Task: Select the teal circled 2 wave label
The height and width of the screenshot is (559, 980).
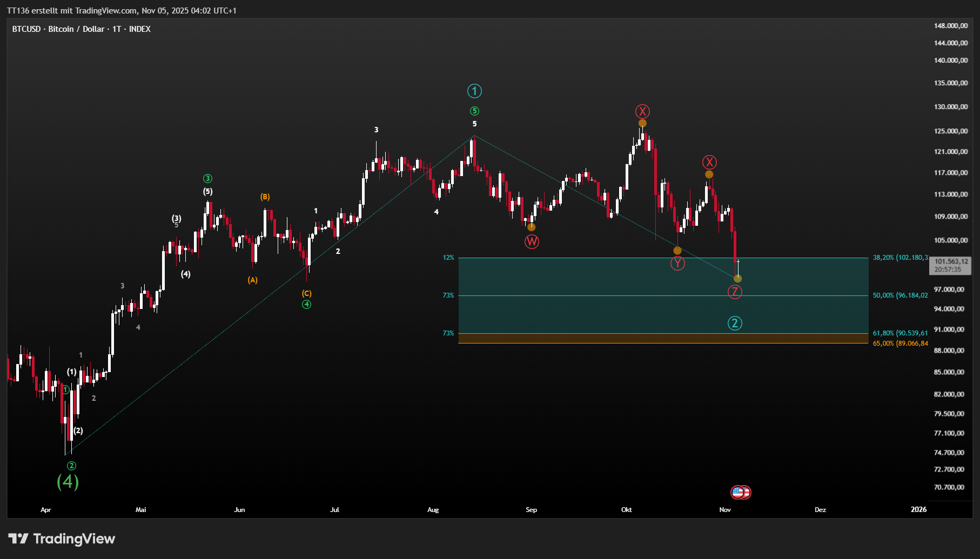Action: [735, 323]
